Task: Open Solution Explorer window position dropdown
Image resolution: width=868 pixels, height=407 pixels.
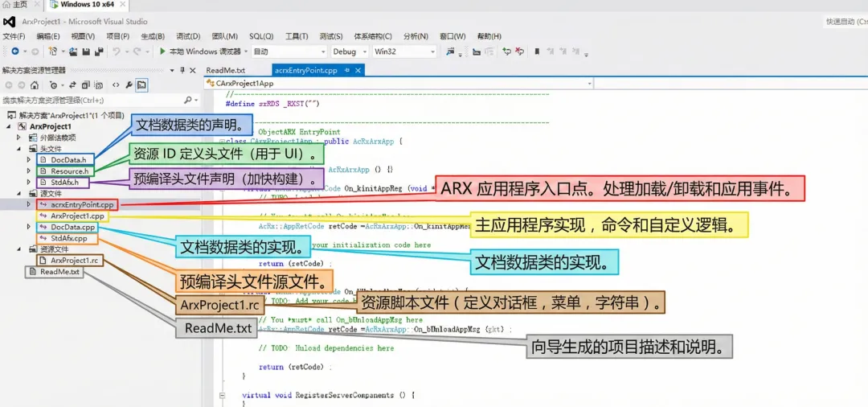Action: tap(172, 70)
